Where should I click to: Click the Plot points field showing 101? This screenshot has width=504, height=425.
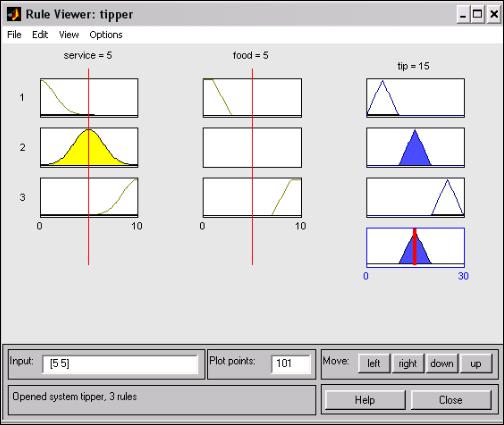click(291, 364)
